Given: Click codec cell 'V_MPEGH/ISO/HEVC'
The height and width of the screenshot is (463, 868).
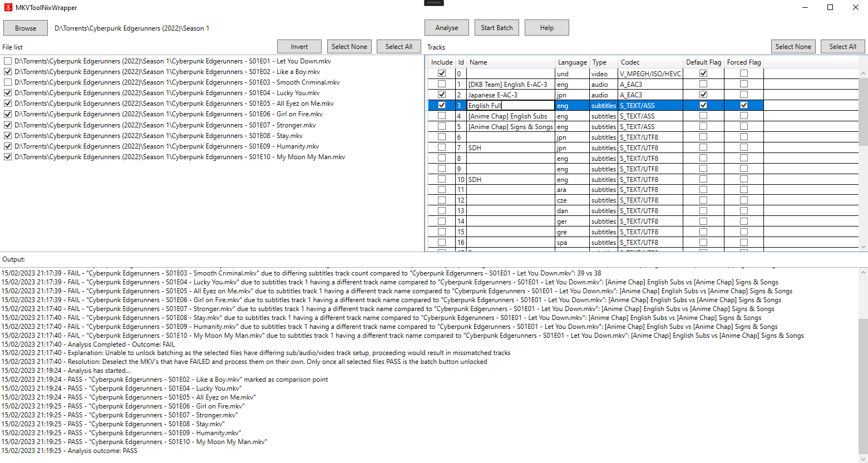Looking at the screenshot, I should (650, 73).
